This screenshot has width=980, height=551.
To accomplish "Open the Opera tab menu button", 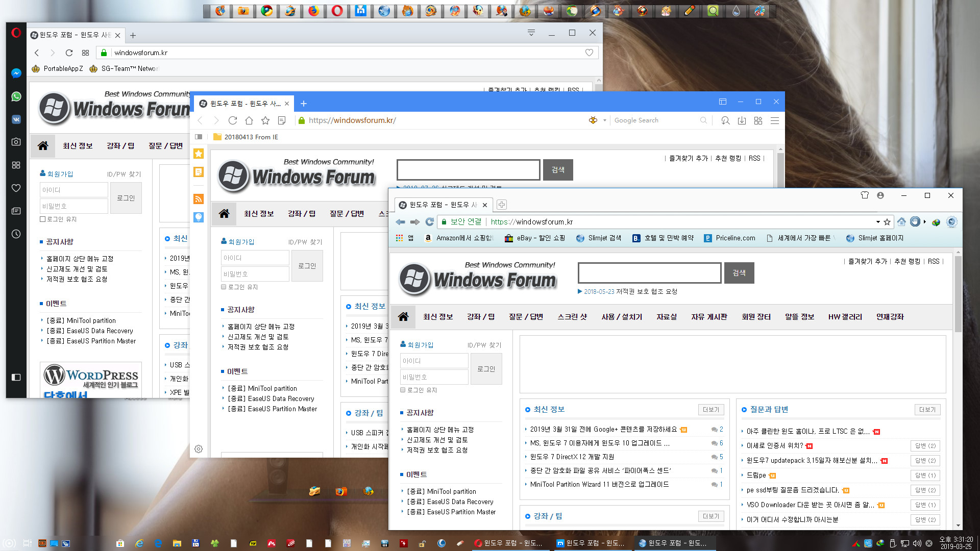I will coord(531,33).
